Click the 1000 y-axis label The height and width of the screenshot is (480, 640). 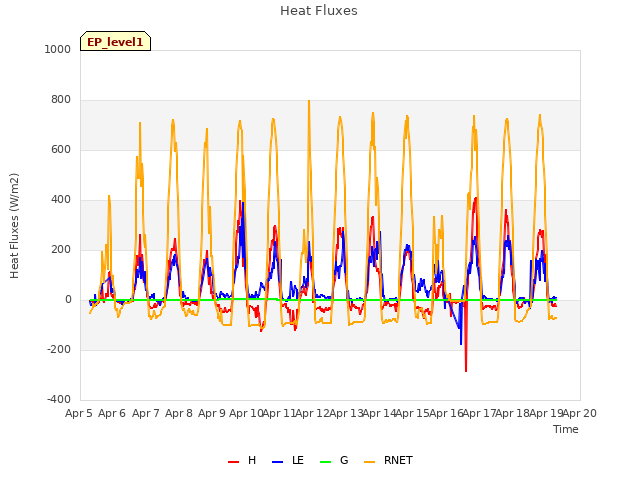click(x=58, y=49)
